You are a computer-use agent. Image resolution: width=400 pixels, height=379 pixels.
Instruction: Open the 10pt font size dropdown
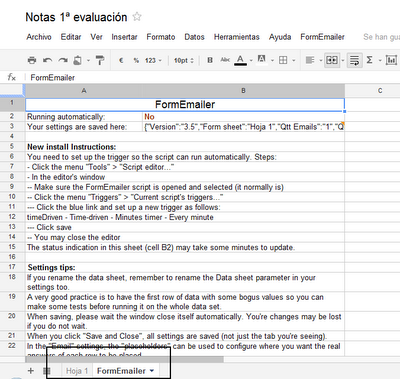(x=184, y=60)
